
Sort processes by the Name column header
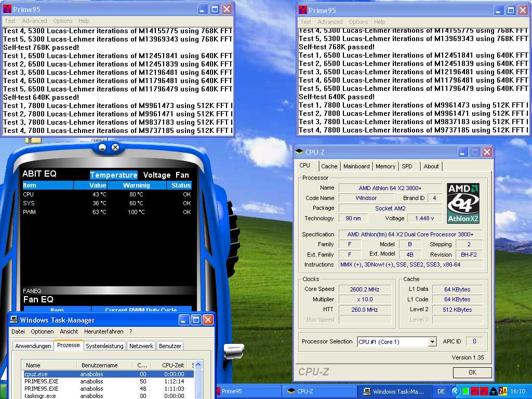(49, 365)
